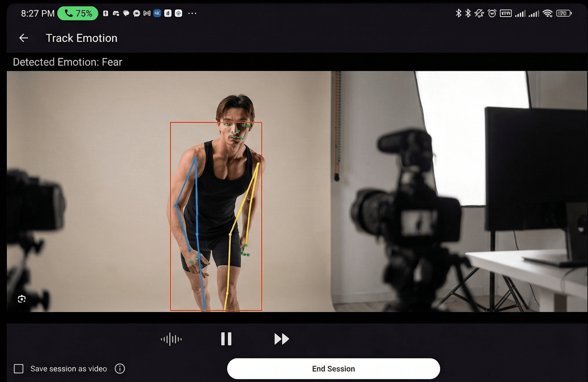Screen dimensions: 588x382
Task: Open the Facebook notification icon
Action: click(106, 13)
